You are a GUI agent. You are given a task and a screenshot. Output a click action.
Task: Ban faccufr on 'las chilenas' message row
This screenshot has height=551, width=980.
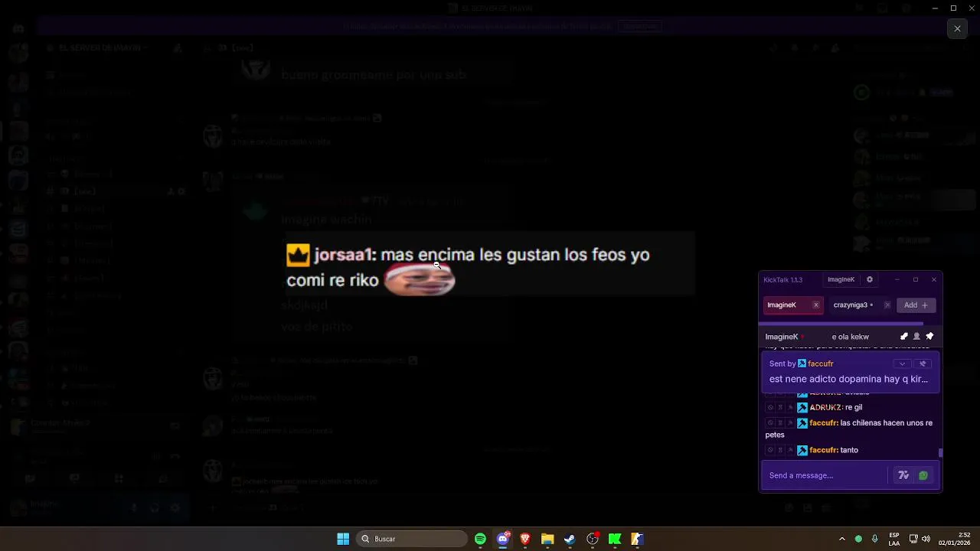770,422
